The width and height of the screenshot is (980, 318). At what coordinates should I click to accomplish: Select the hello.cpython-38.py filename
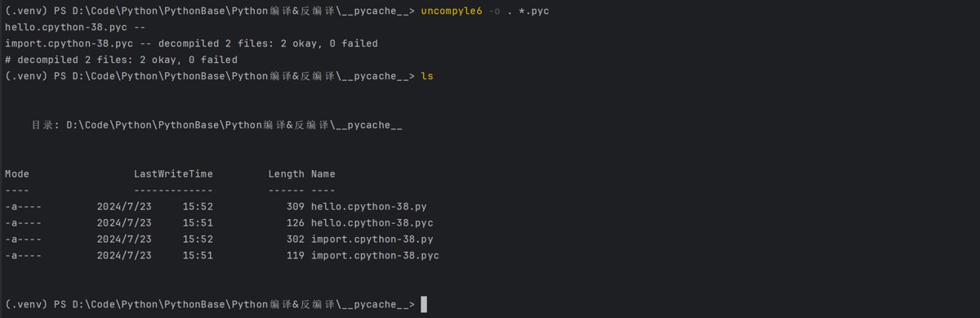coord(368,207)
